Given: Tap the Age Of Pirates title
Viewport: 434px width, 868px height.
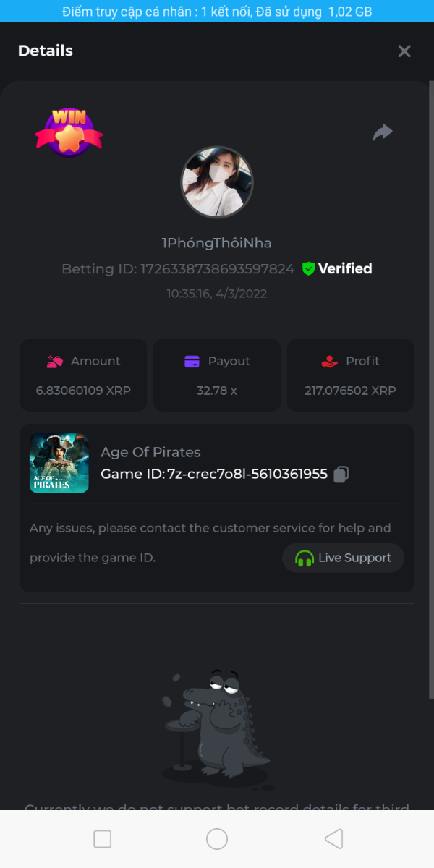Looking at the screenshot, I should [150, 452].
